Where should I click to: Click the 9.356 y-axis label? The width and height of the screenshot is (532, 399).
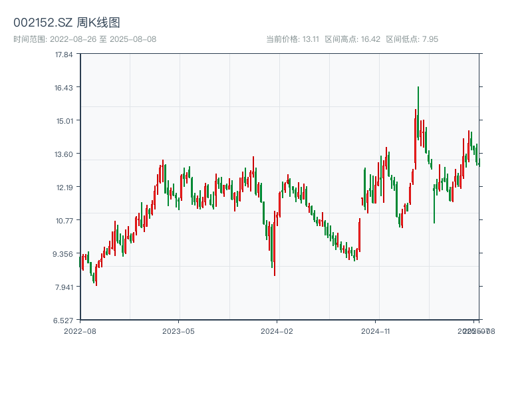(x=64, y=254)
